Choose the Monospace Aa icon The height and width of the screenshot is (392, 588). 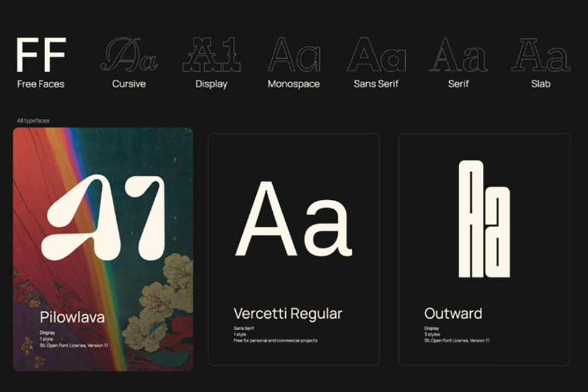click(x=294, y=54)
